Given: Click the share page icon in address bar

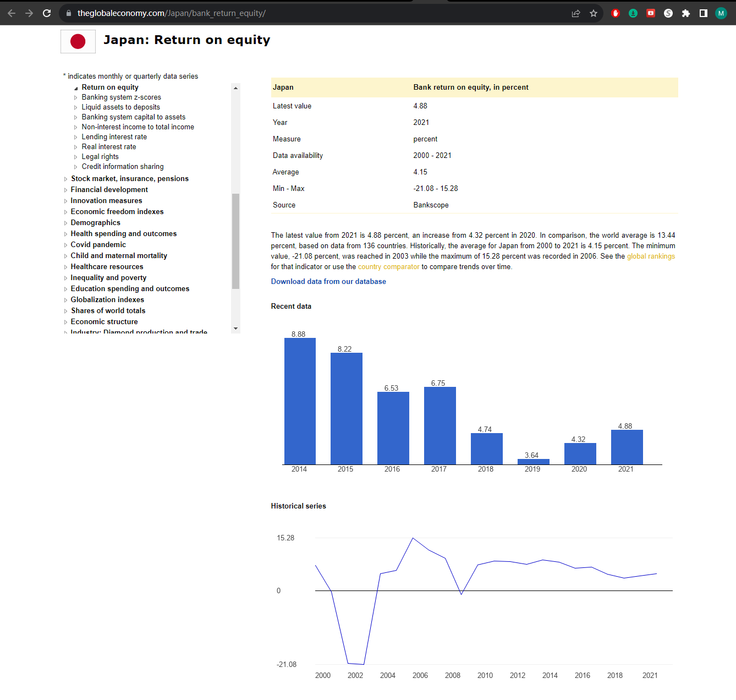Looking at the screenshot, I should 576,13.
